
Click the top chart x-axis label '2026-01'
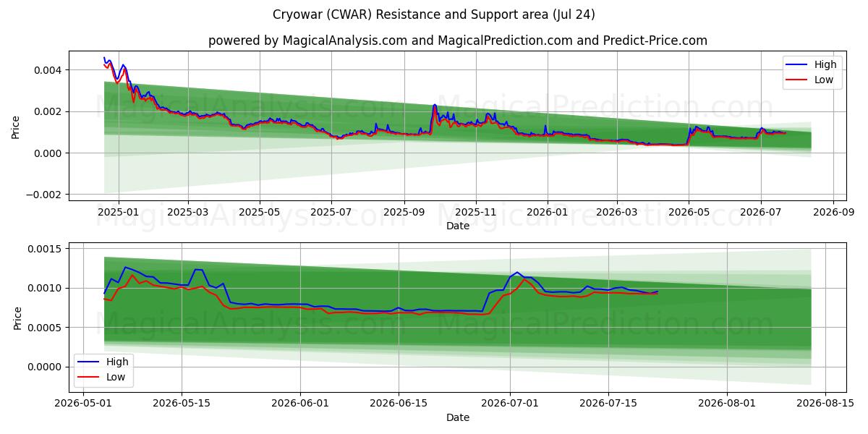click(x=547, y=212)
